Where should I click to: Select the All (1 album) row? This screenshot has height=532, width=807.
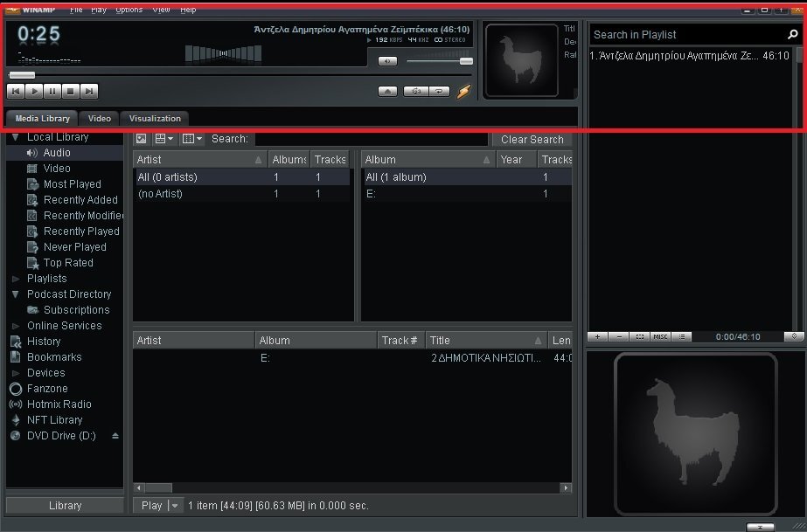467,177
